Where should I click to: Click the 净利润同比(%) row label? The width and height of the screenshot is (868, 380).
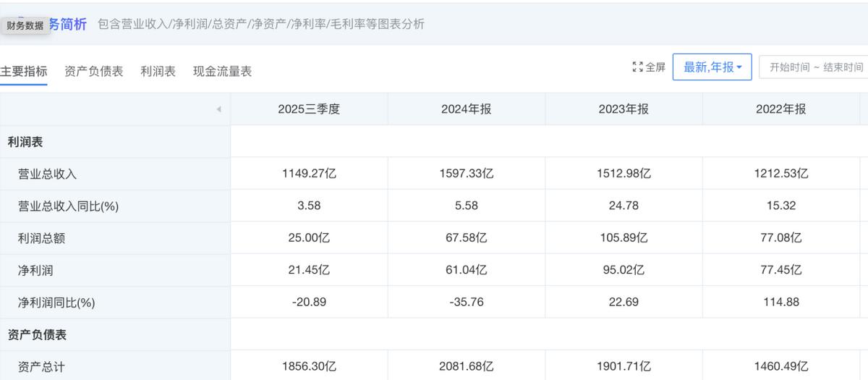pyautogui.click(x=56, y=303)
